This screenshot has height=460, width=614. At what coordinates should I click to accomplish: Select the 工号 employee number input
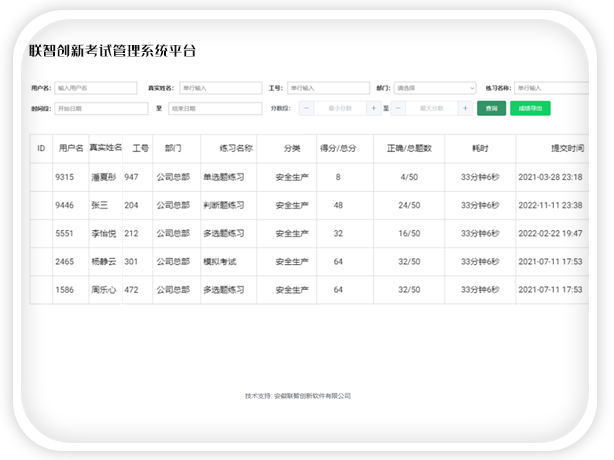click(327, 88)
